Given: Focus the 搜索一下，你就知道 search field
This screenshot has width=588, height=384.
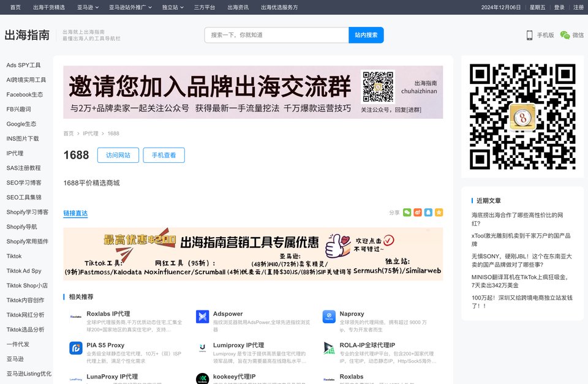Looking at the screenshot, I should [276, 36].
